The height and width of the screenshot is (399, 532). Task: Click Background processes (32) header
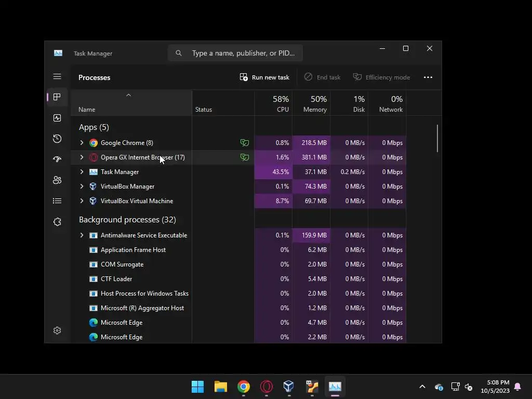[127, 220]
